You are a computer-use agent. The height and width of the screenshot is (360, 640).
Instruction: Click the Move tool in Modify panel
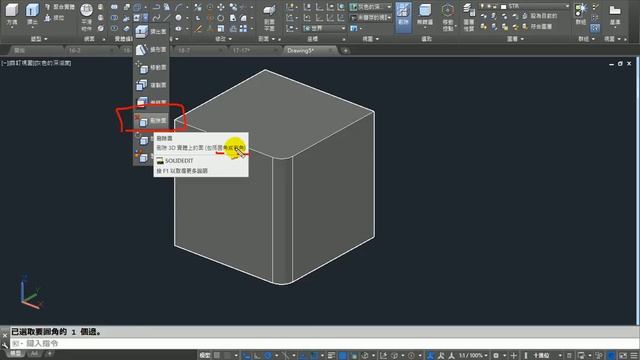(x=221, y=7)
